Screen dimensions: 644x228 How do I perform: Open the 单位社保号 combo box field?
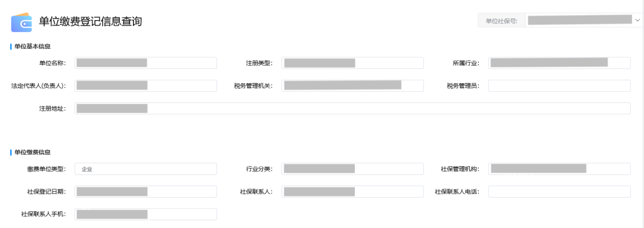(x=584, y=20)
